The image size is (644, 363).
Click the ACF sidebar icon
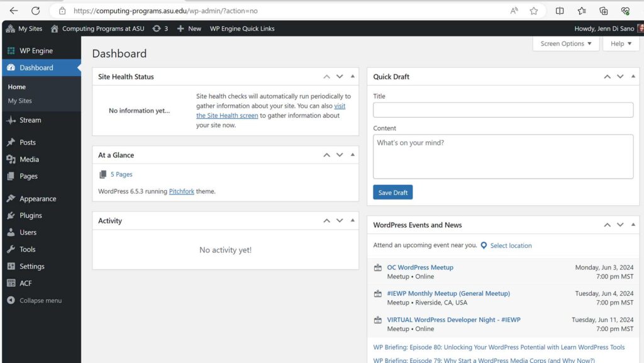click(x=11, y=283)
